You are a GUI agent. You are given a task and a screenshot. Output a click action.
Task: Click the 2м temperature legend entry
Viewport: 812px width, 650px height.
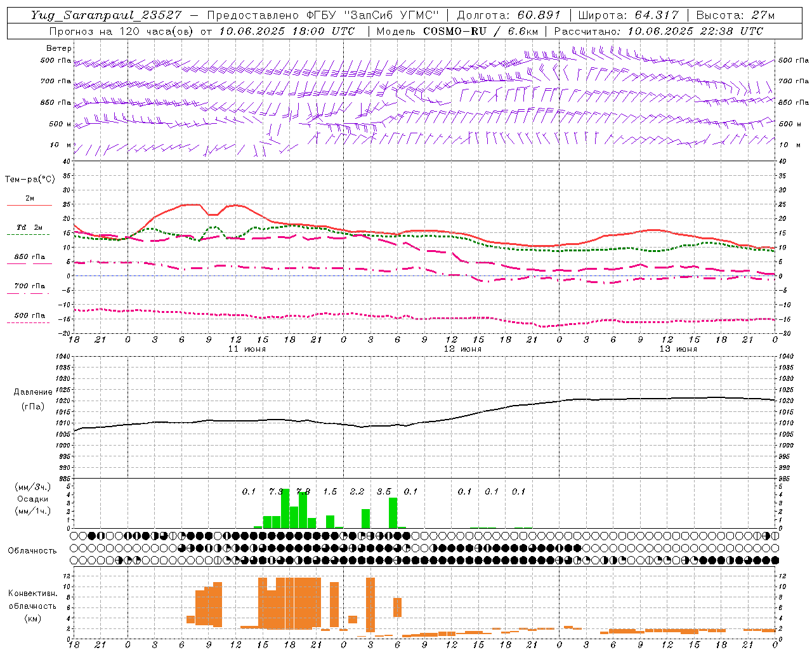(30, 198)
